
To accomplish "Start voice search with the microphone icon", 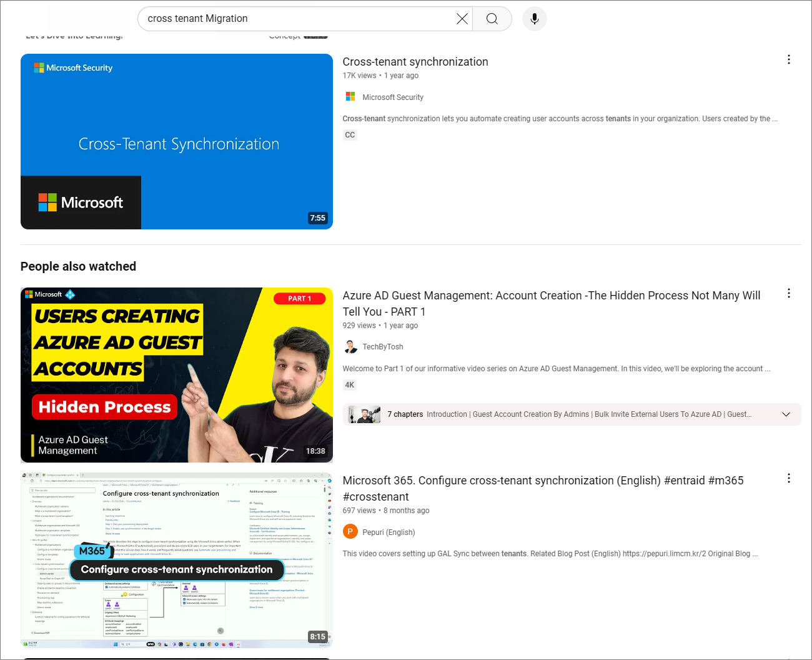I will pyautogui.click(x=535, y=19).
